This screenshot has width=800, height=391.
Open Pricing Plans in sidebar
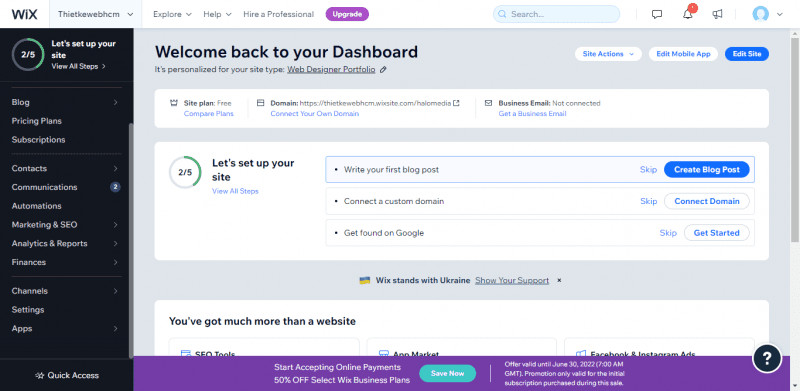coord(37,121)
